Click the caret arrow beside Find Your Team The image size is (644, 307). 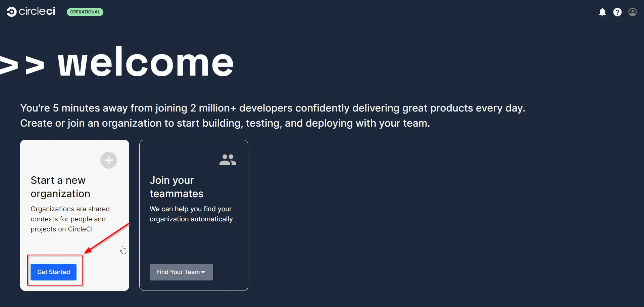pos(203,272)
